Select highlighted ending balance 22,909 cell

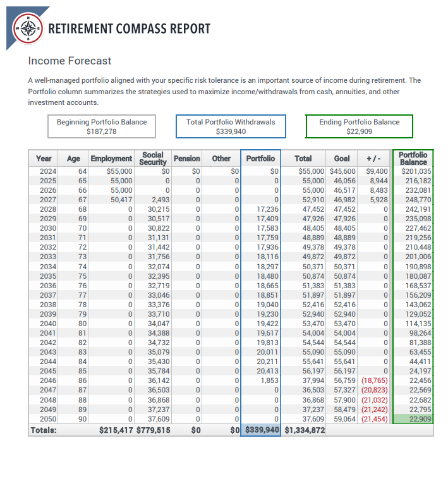413,419
